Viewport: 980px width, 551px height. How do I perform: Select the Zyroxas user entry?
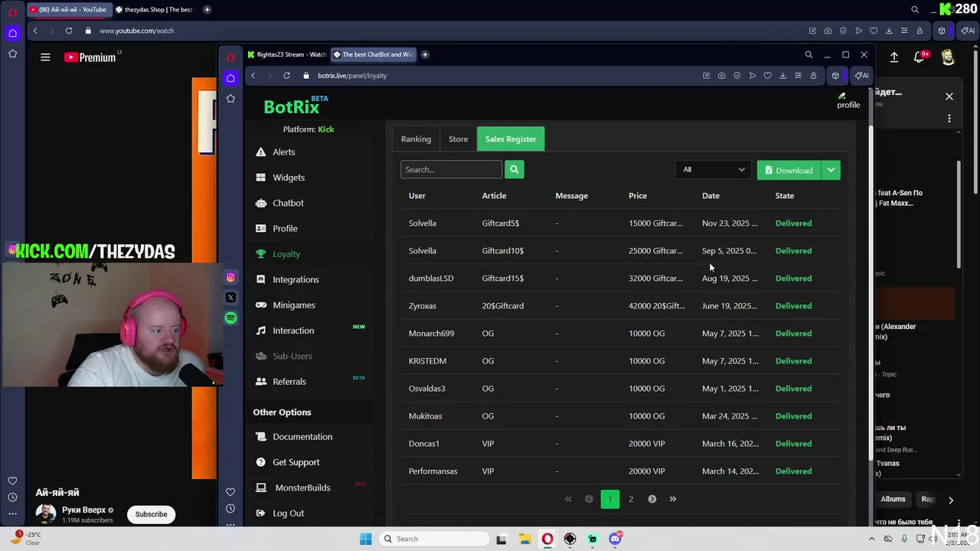pyautogui.click(x=423, y=305)
